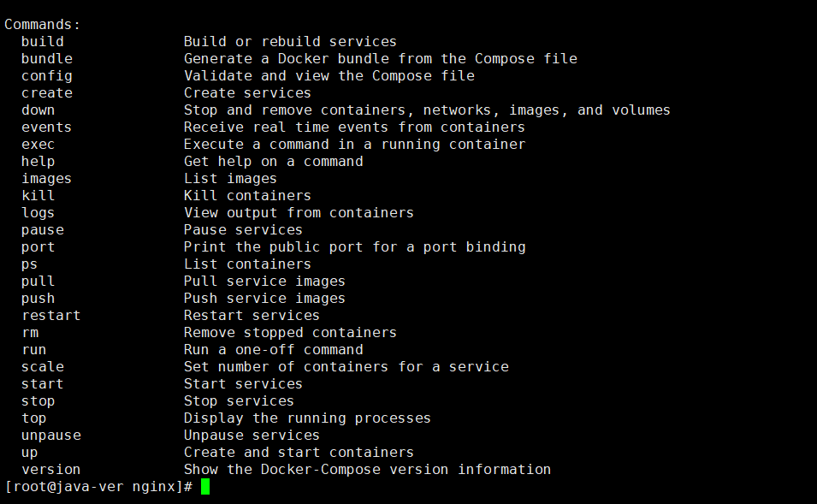Click the 'Remove stopped containers' description
This screenshot has width=817, height=504.
click(290, 332)
